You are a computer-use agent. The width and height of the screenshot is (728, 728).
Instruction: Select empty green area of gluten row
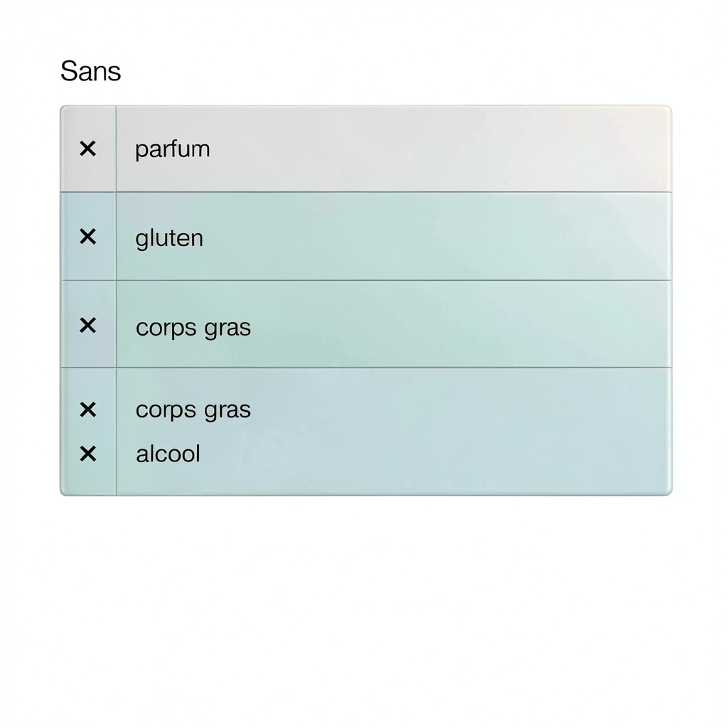441,237
